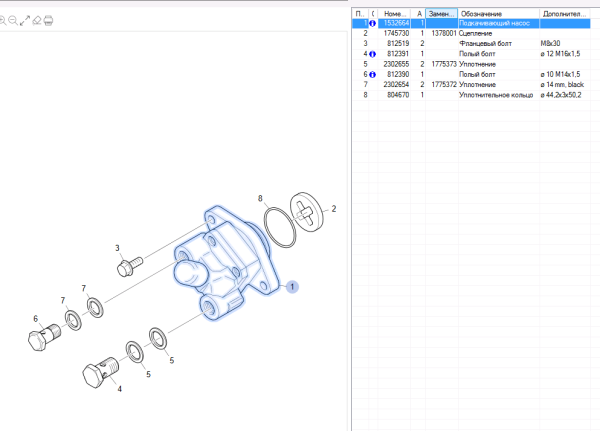Screen dimensions: 600x431
Task: Click the coupling disc labeled 2
Action: coord(307,212)
